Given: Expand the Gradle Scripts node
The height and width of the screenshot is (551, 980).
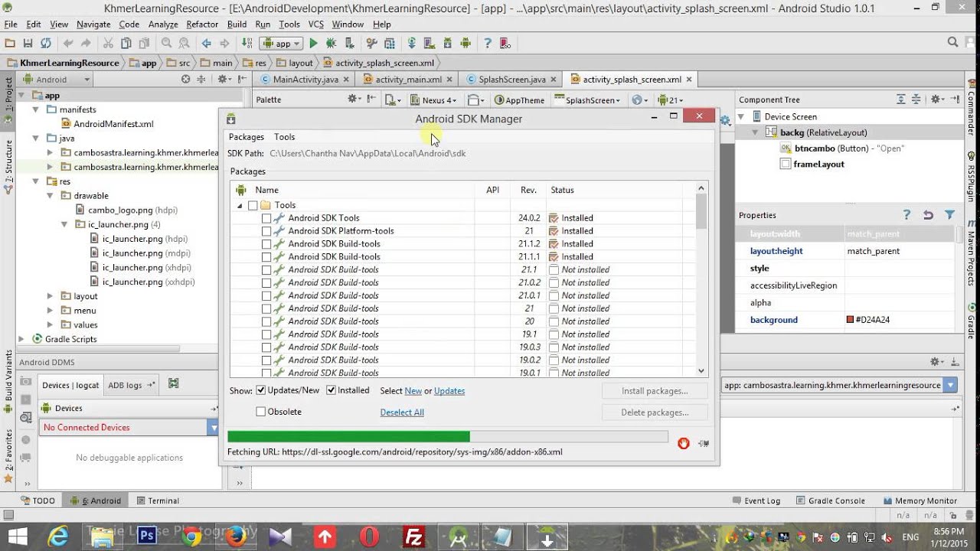Looking at the screenshot, I should pyautogui.click(x=21, y=339).
